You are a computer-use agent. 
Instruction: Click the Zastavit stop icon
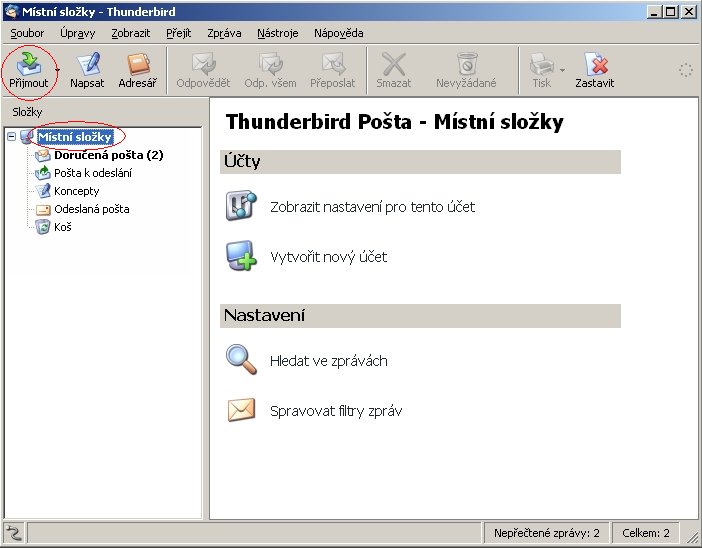coord(597,64)
